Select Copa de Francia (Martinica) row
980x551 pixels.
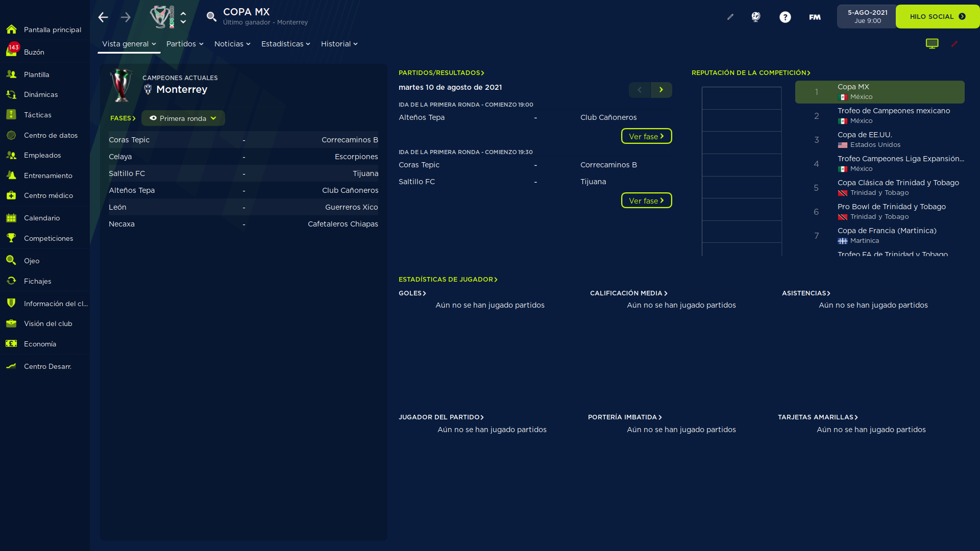coord(880,236)
